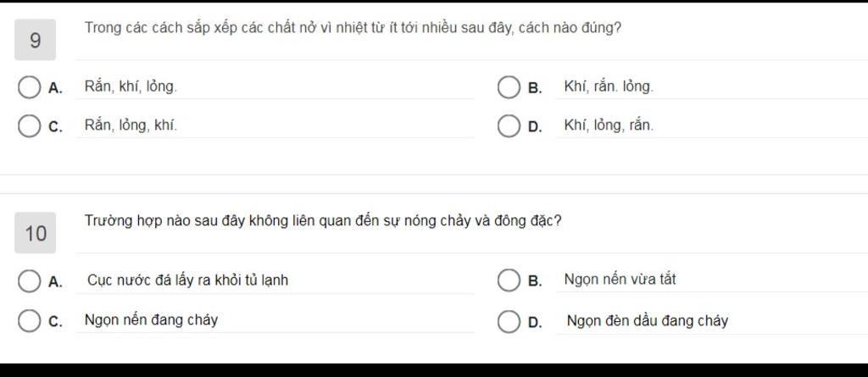This screenshot has width=868, height=377.
Task: Select radio button B for question 10
Action: tap(509, 280)
